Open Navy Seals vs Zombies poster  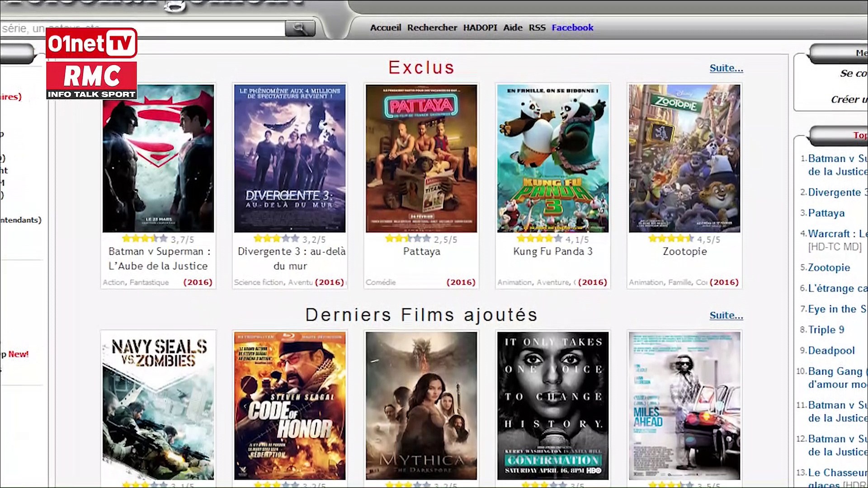pos(158,406)
